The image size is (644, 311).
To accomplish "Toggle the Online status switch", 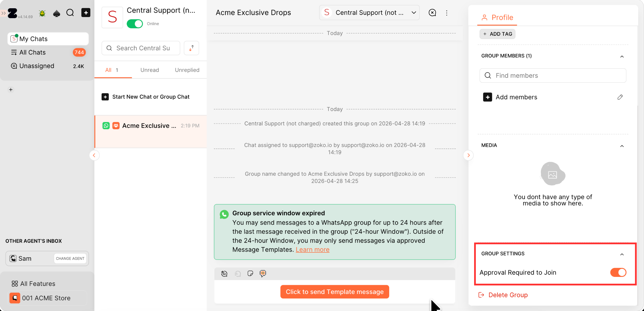I will pos(135,24).
